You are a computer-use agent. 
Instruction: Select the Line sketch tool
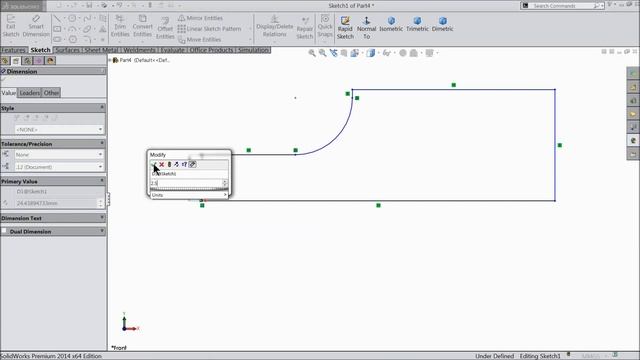pos(57,18)
